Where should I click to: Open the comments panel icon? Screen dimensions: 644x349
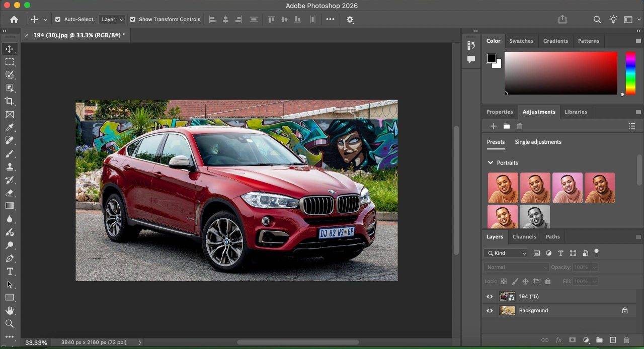pos(471,59)
